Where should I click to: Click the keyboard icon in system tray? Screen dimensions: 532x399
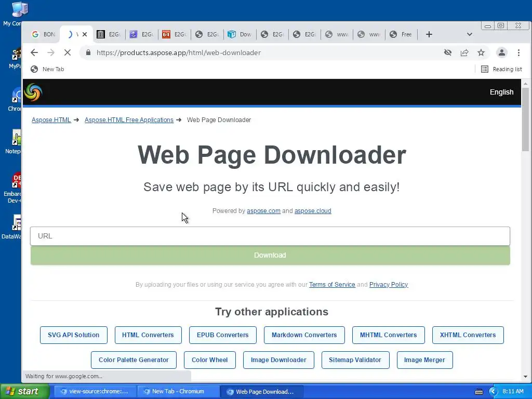click(479, 392)
